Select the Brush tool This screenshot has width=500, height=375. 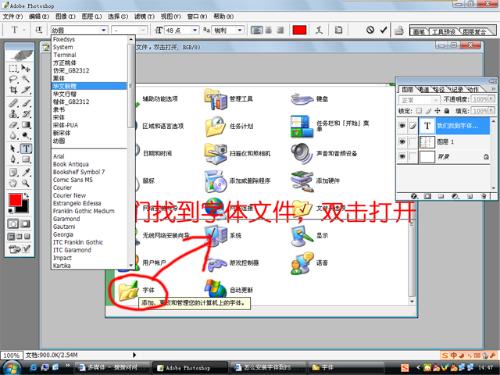(26, 103)
